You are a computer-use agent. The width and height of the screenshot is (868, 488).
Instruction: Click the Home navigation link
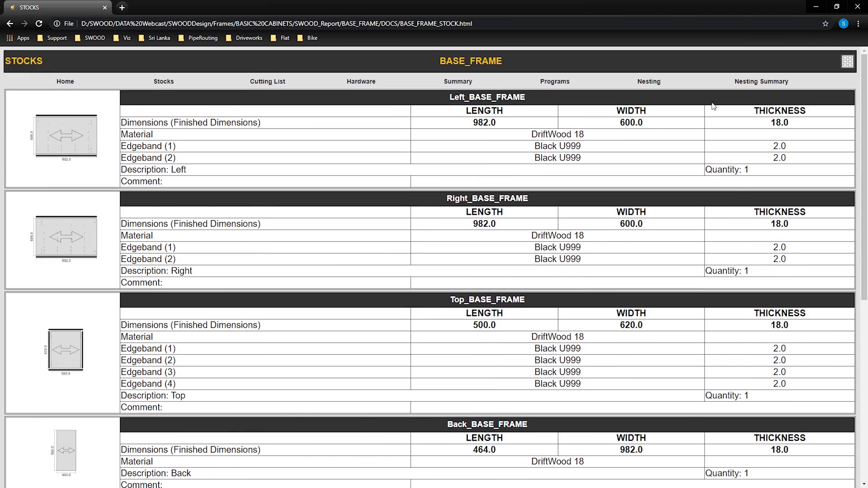point(65,81)
